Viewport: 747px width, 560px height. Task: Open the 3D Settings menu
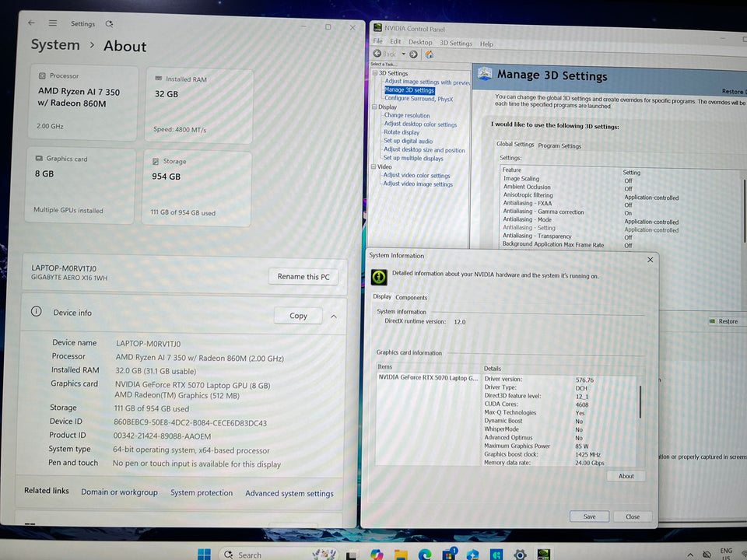point(456,43)
